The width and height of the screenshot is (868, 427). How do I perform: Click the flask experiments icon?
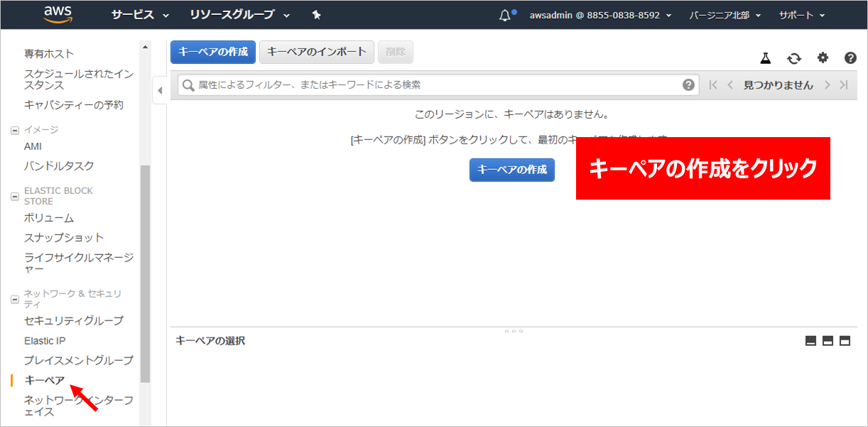(x=766, y=58)
